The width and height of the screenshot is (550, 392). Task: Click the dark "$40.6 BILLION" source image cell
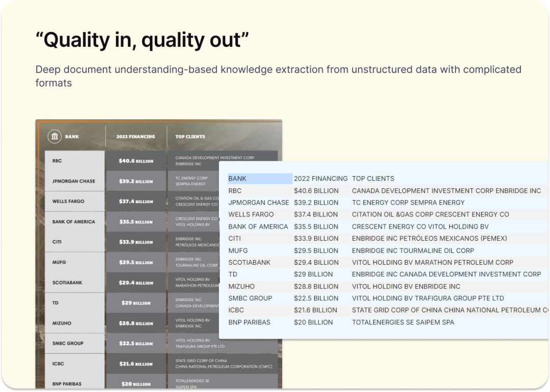[x=136, y=160]
